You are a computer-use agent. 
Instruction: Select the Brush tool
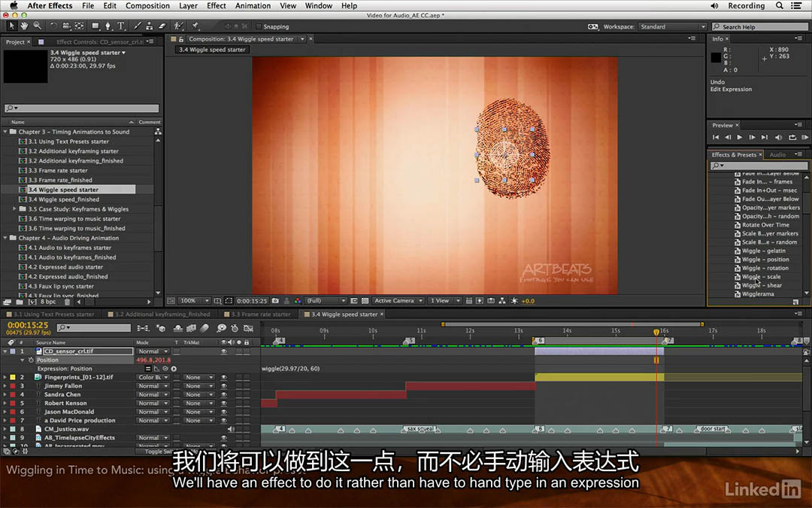click(138, 26)
